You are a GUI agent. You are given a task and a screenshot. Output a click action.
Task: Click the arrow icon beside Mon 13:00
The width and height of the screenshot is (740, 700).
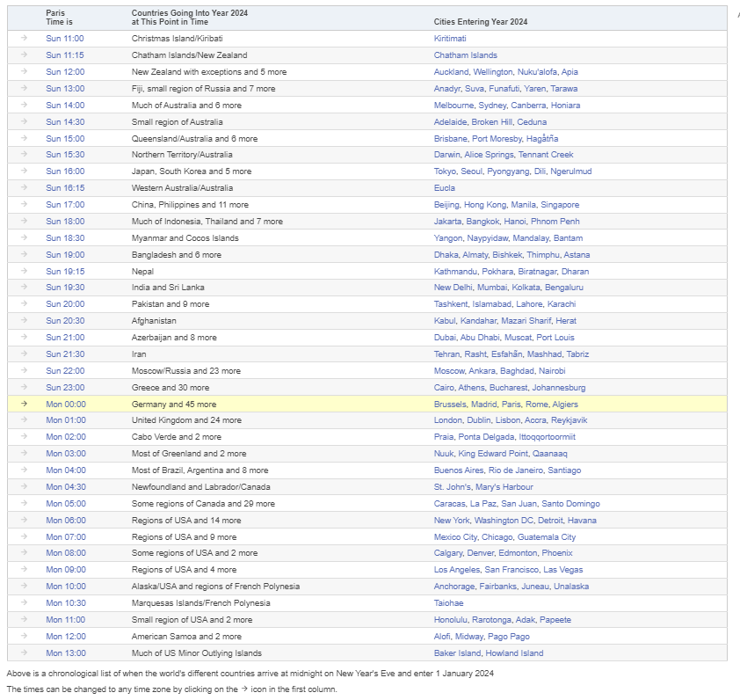(24, 653)
